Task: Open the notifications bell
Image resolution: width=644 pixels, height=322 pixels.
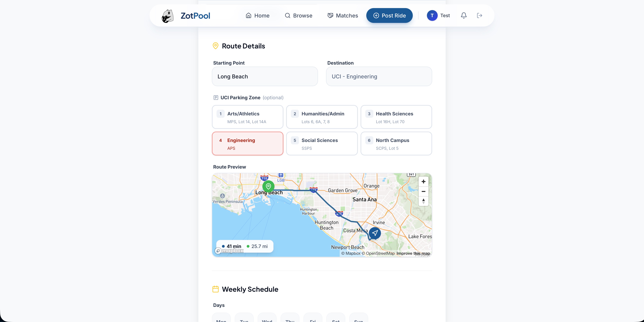Action: (463, 15)
